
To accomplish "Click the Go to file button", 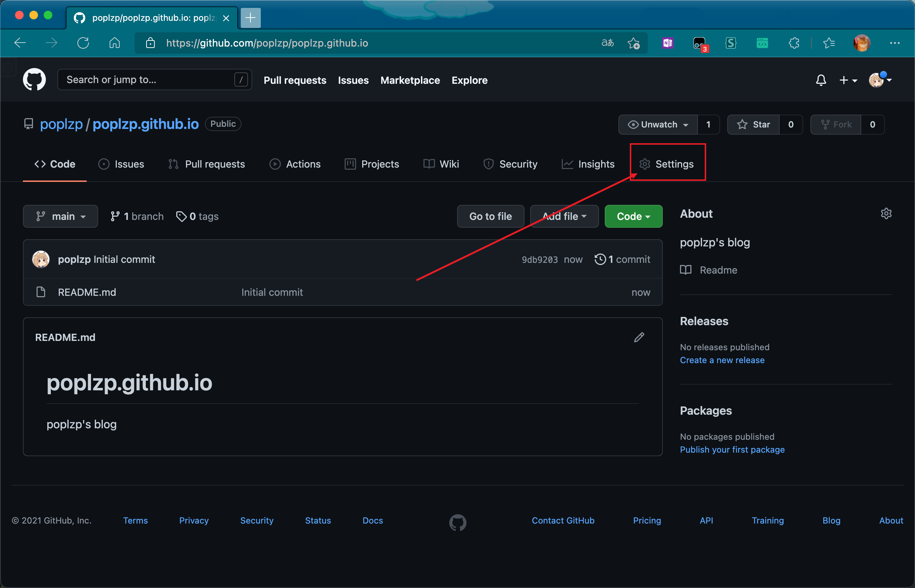I will click(490, 217).
